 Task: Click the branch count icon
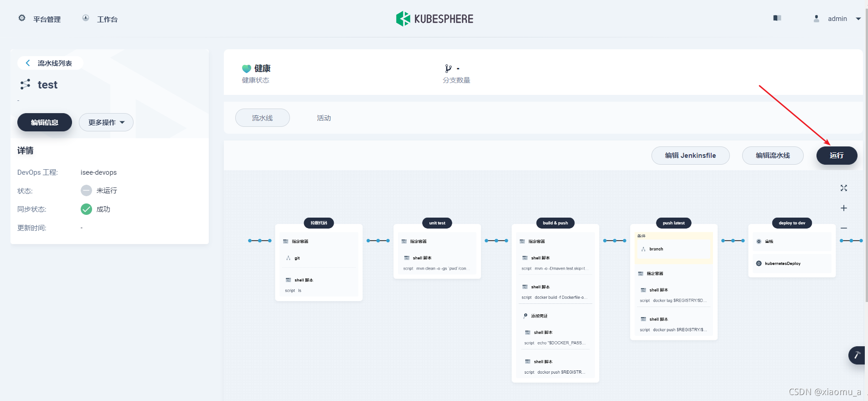pyautogui.click(x=448, y=68)
